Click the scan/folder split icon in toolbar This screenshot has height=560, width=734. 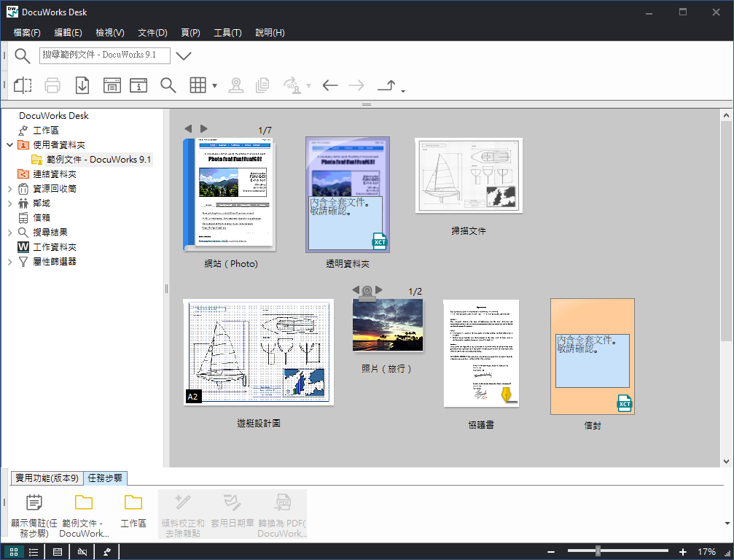coord(23,85)
